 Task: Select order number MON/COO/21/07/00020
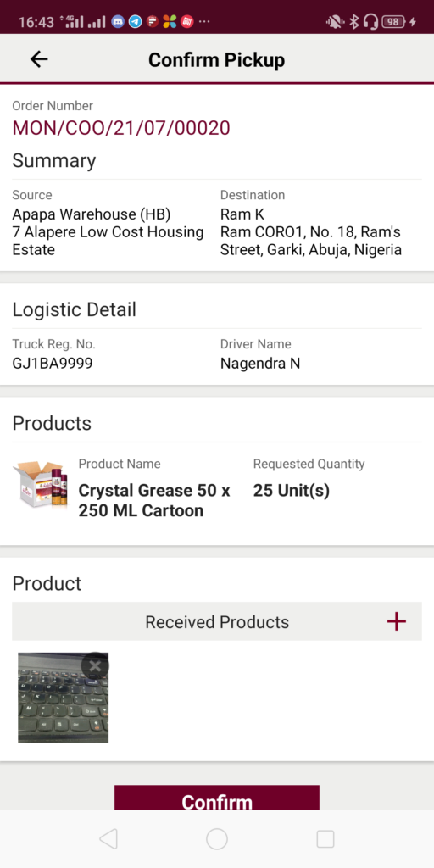(x=121, y=128)
